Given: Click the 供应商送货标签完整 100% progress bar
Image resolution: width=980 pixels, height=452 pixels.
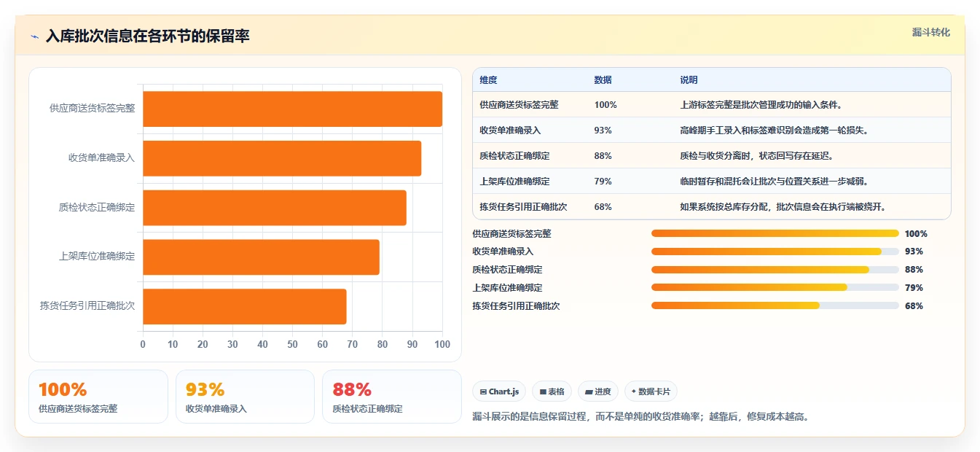Looking at the screenshot, I should pyautogui.click(x=775, y=233).
